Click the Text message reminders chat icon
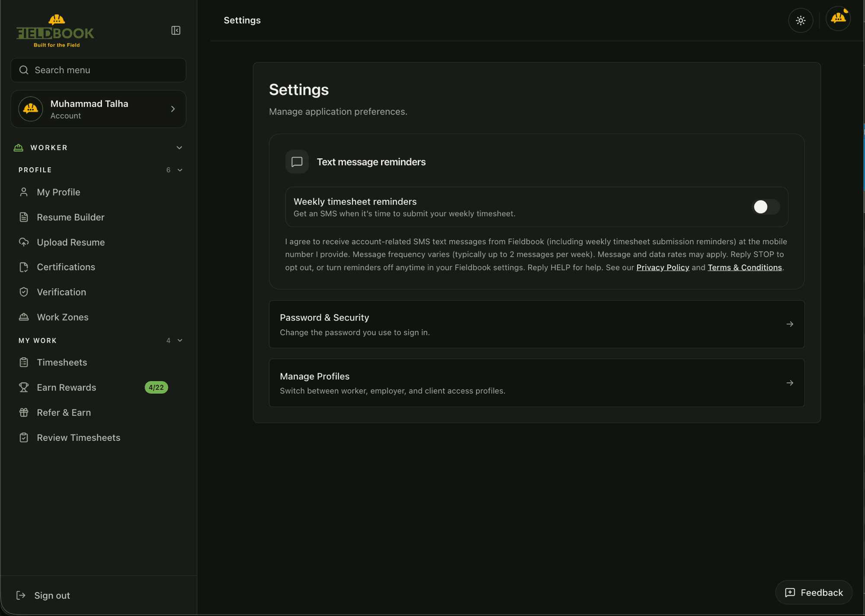865x616 pixels. [297, 162]
